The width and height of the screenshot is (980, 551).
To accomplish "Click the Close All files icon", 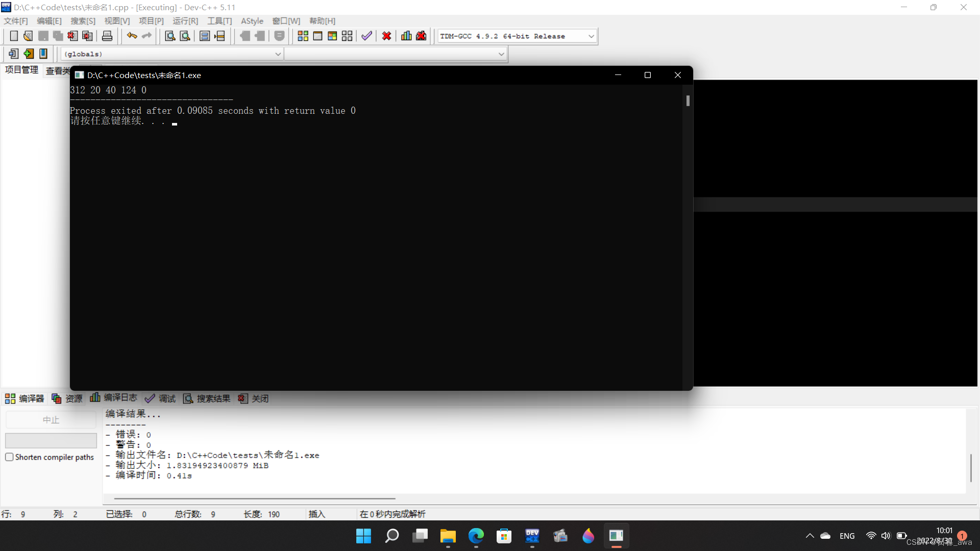I will 87,36.
